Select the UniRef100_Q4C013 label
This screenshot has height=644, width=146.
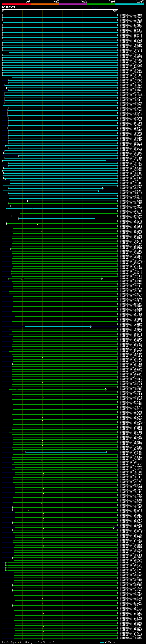[131, 540]
